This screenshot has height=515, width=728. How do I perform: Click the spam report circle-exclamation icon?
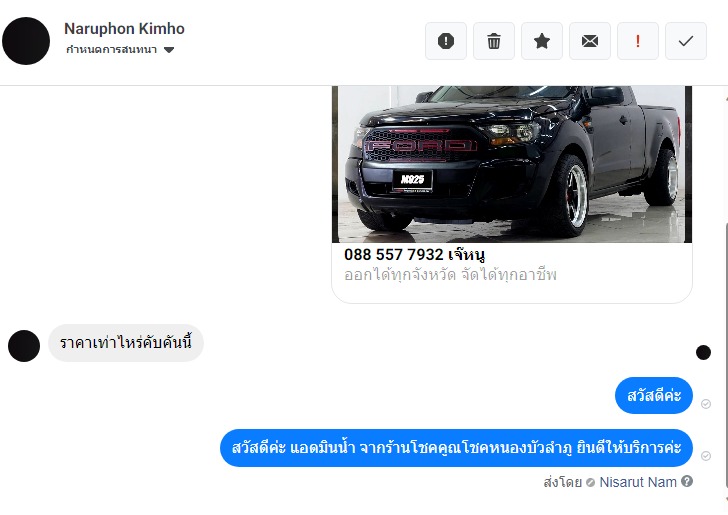[446, 41]
